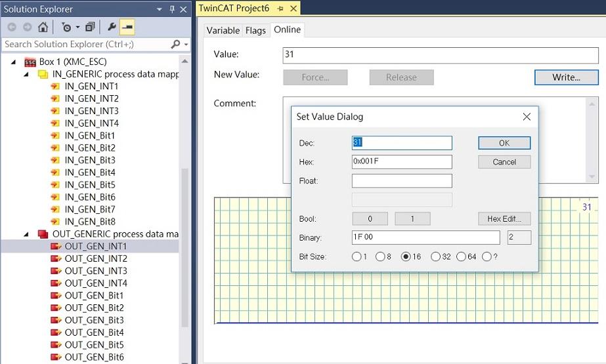Pin the Solution Explorer panel with pushpin

(x=173, y=9)
